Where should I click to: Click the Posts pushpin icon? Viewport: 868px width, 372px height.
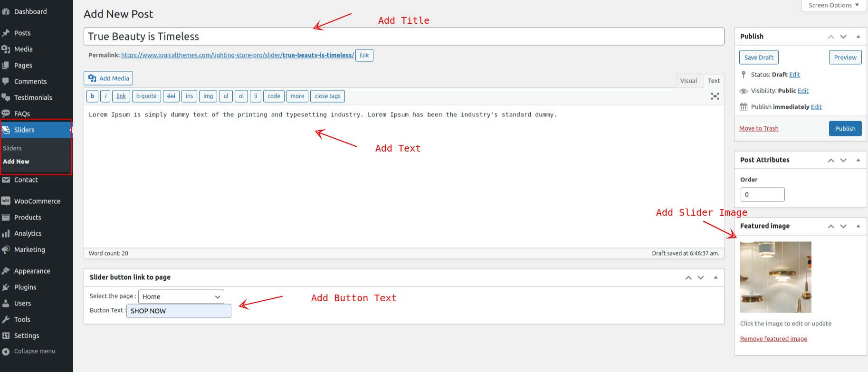[6, 33]
